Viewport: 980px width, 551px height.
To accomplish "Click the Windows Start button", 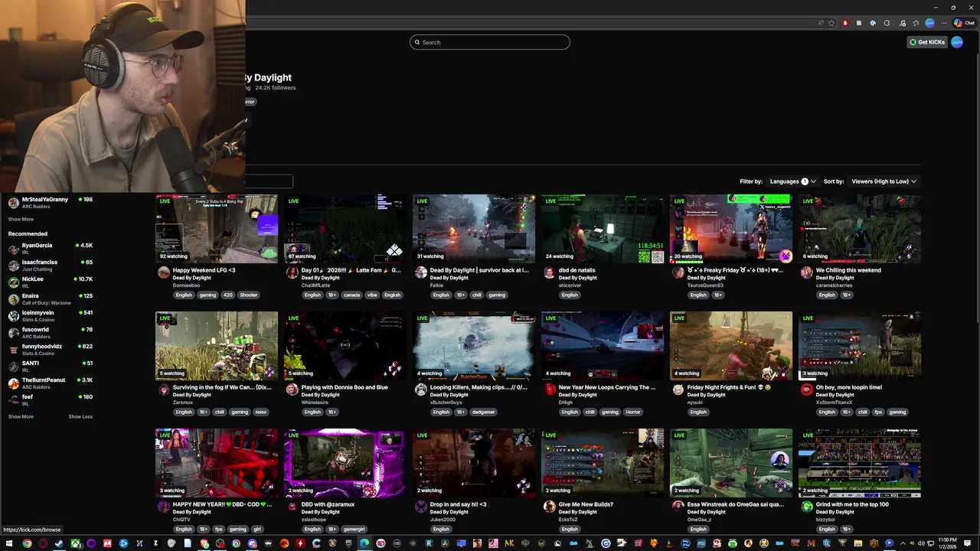I will (9, 543).
